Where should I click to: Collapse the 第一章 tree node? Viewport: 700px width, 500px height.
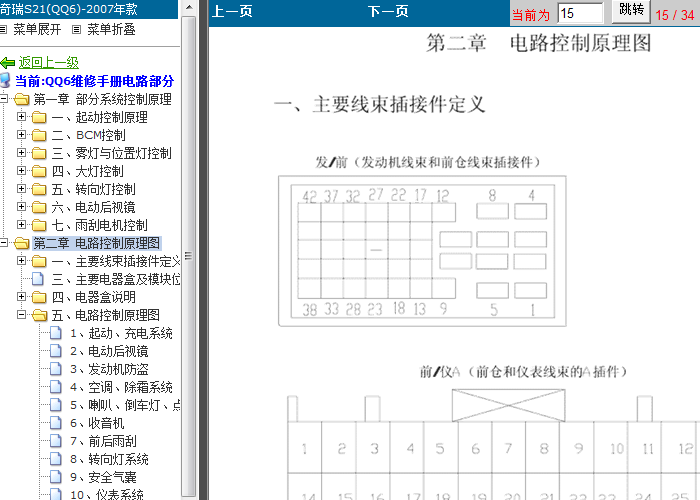(4, 99)
